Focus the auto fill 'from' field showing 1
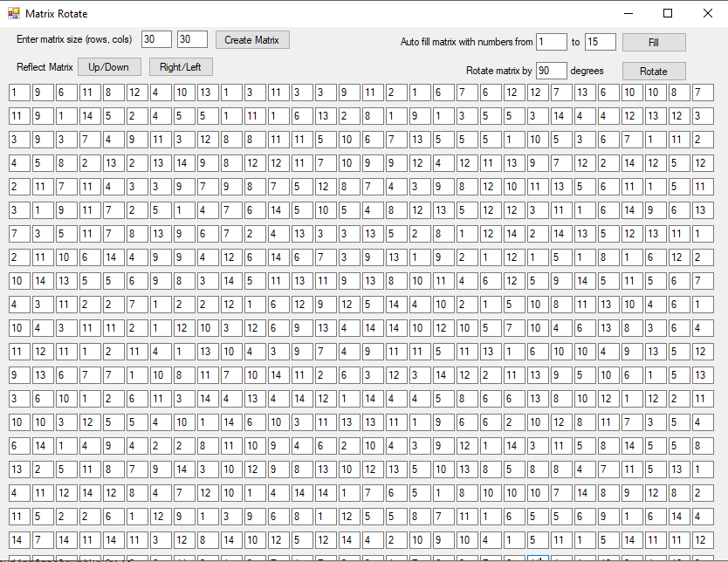 (x=552, y=42)
